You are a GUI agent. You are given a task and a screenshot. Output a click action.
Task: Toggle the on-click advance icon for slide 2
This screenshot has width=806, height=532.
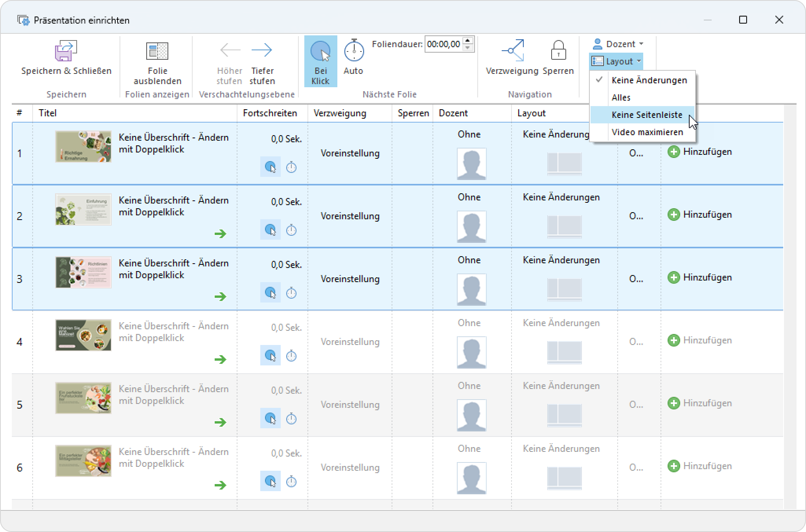[271, 230]
